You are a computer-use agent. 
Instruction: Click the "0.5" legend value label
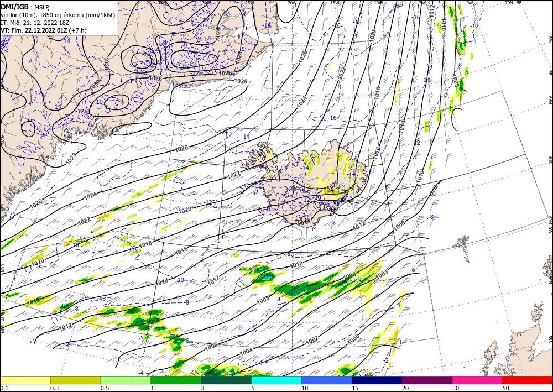[x=105, y=388]
